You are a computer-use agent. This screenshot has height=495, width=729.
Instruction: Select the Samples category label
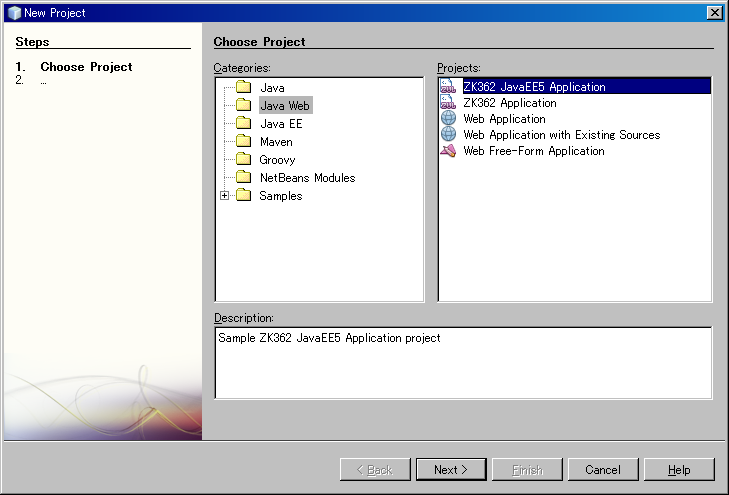point(281,196)
